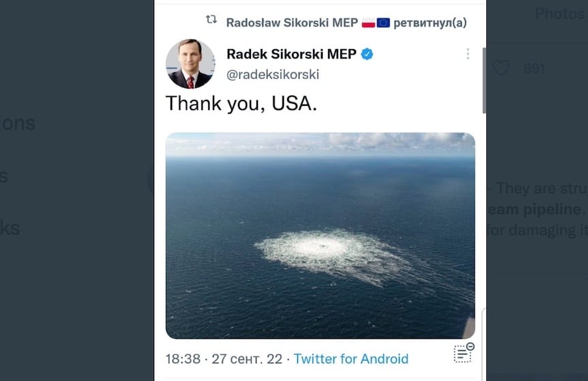Image resolution: width=588 pixels, height=381 pixels.
Task: Click the @radeksikorski handle
Action: tap(273, 74)
